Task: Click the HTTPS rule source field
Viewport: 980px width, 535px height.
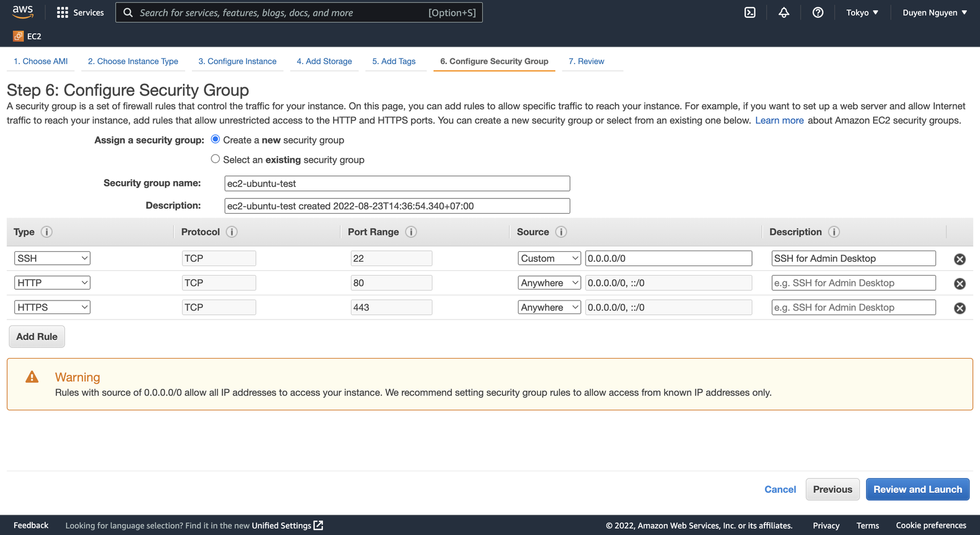Action: pyautogui.click(x=669, y=307)
